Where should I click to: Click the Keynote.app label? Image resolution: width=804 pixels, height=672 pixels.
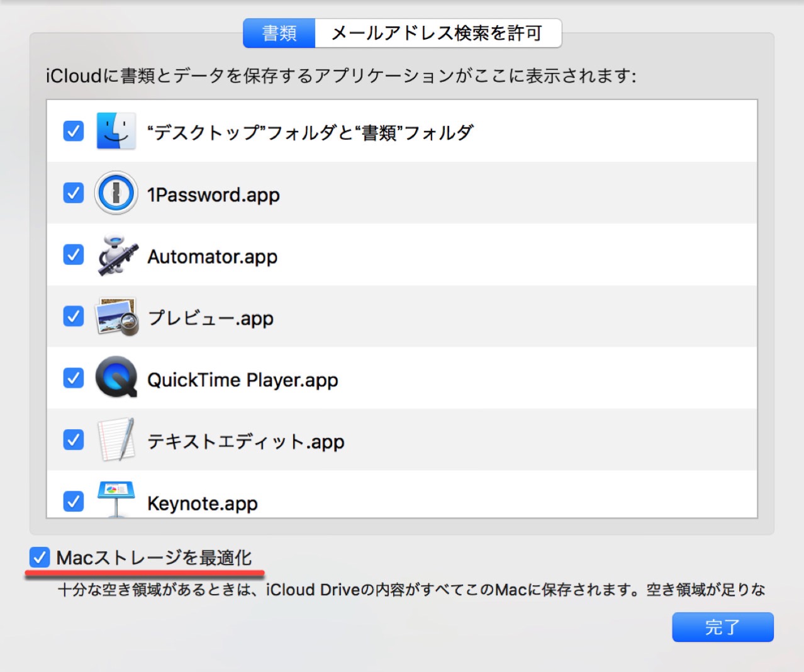(203, 503)
